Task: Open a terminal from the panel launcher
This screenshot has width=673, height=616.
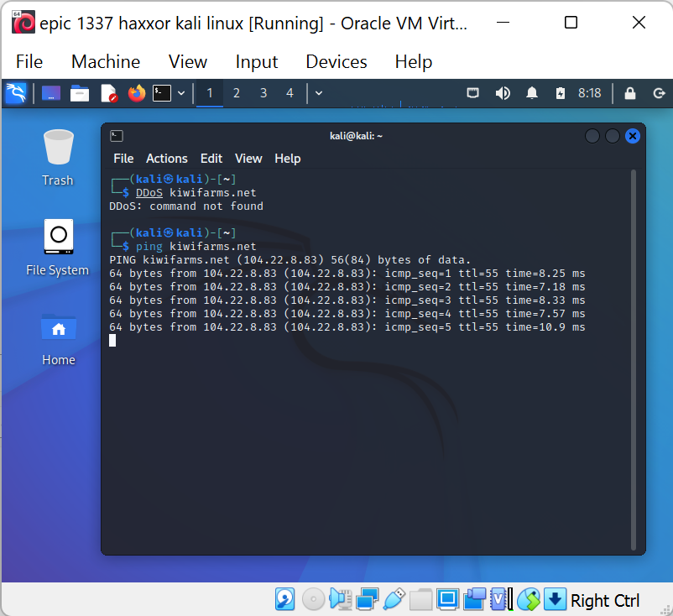Action: (162, 93)
